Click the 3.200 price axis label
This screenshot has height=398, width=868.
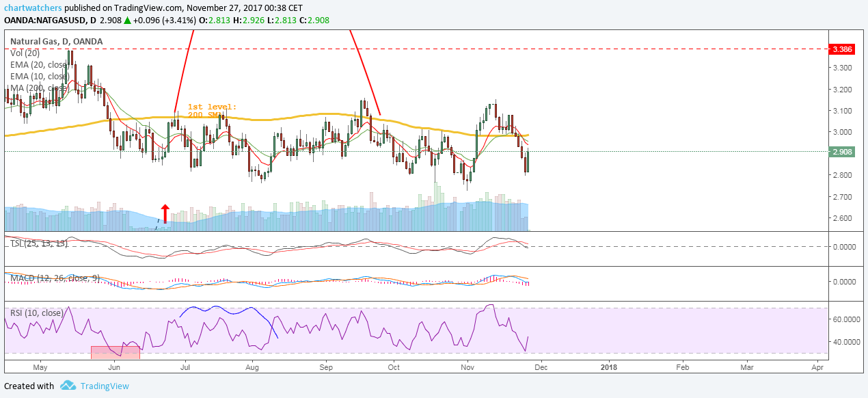pos(841,90)
